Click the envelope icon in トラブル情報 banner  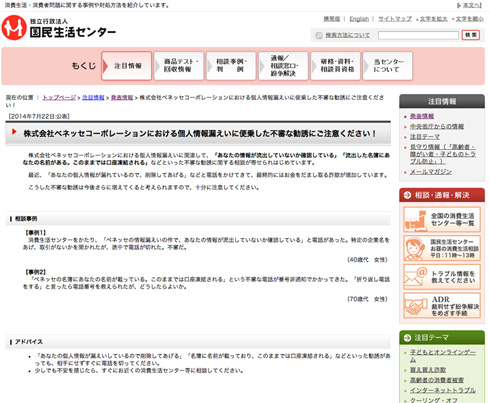pyautogui.click(x=416, y=277)
